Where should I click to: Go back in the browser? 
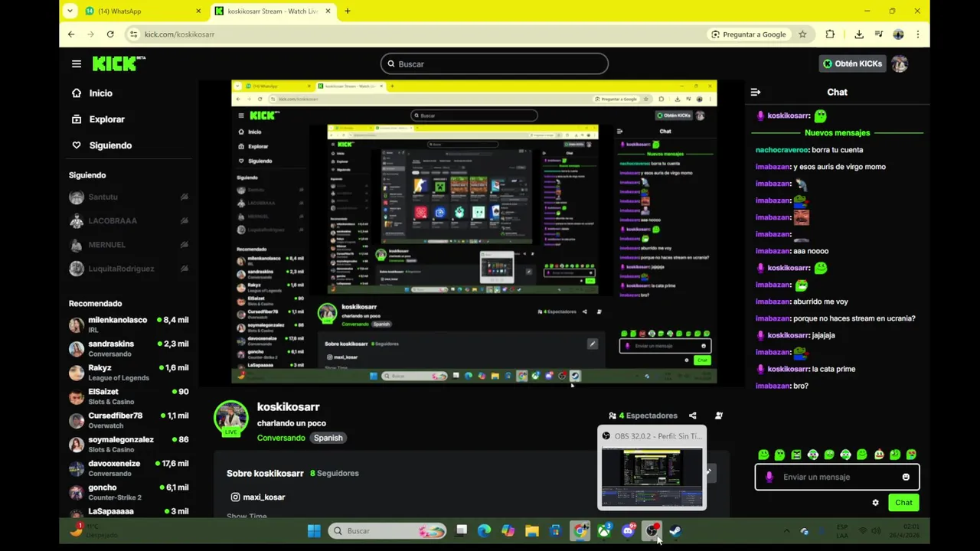pos(71,34)
